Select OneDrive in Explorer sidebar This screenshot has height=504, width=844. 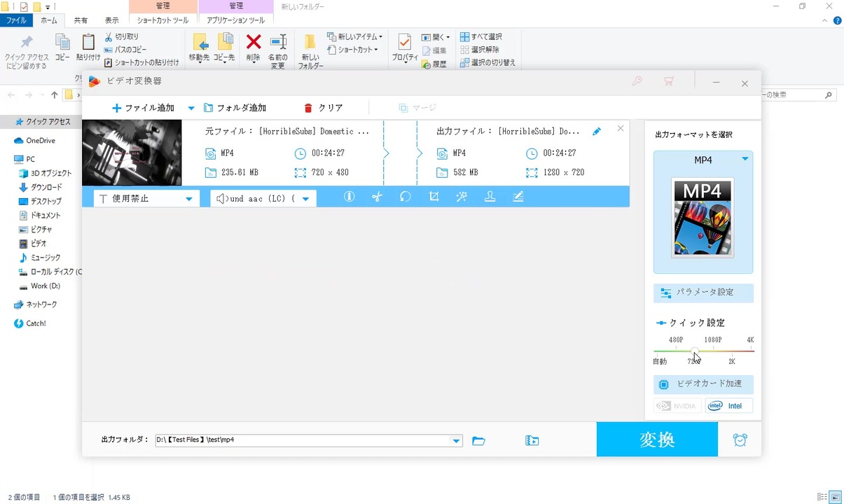pyautogui.click(x=36, y=141)
